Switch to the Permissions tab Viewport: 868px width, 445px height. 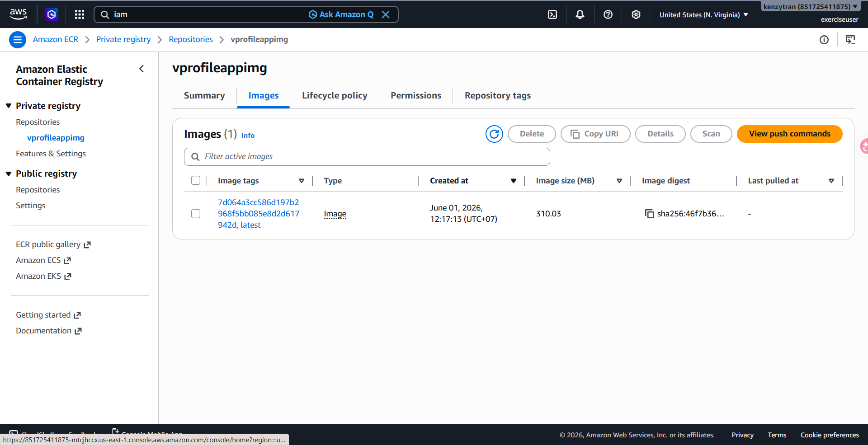(x=416, y=95)
